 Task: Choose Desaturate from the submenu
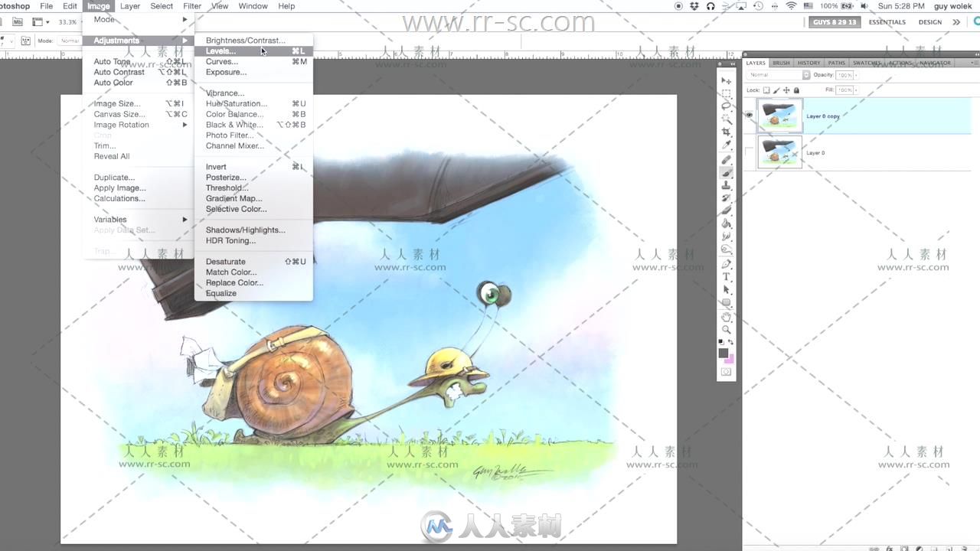pos(253,262)
